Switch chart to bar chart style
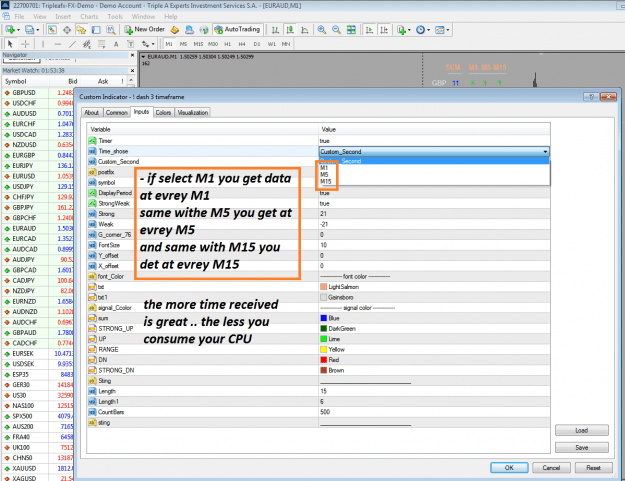The image size is (625, 481). tap(275, 29)
